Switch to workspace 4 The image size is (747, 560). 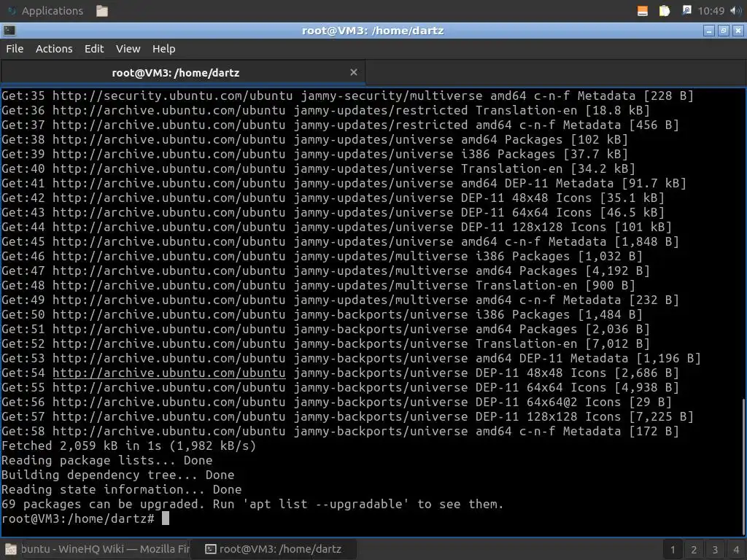(735, 550)
